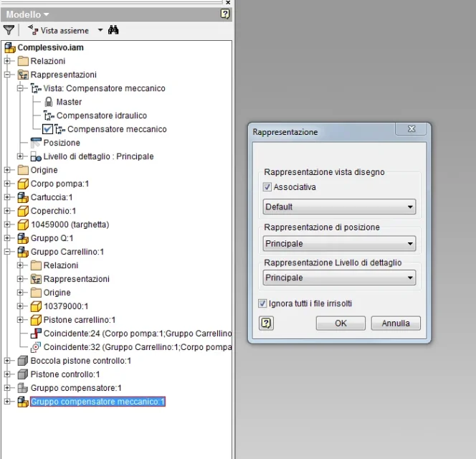Click the binoculars find icon
This screenshot has height=459, width=476.
(x=113, y=30)
